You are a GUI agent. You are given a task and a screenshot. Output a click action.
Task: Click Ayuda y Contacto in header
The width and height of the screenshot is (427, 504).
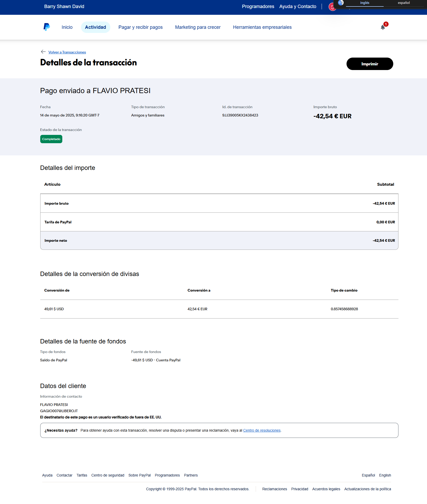click(x=298, y=6)
